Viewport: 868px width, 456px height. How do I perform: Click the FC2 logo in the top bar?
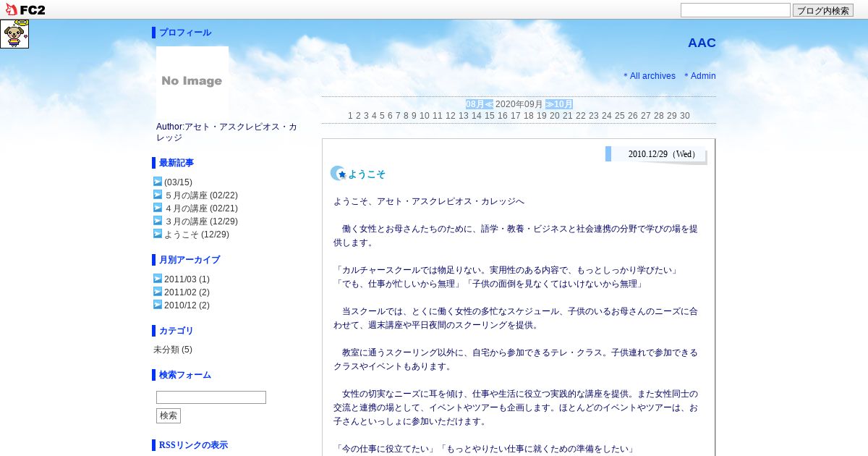[25, 9]
